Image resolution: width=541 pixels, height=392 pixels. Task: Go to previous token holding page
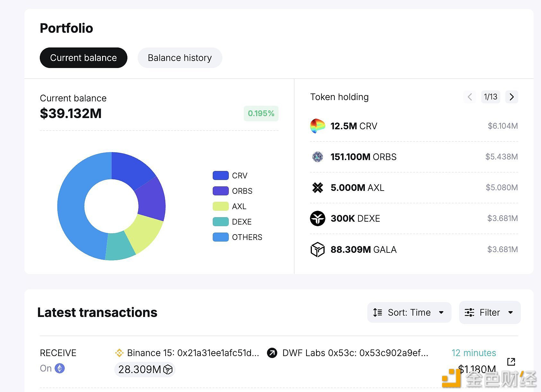tap(470, 97)
